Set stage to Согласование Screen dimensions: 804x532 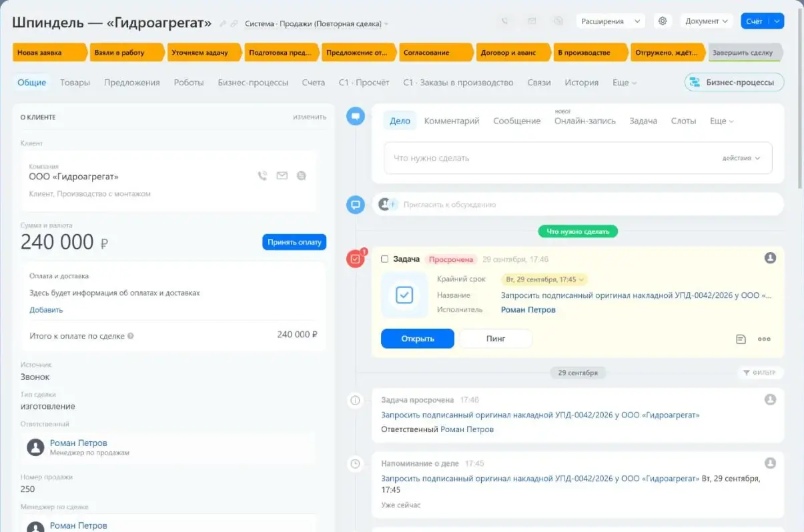[x=436, y=52]
